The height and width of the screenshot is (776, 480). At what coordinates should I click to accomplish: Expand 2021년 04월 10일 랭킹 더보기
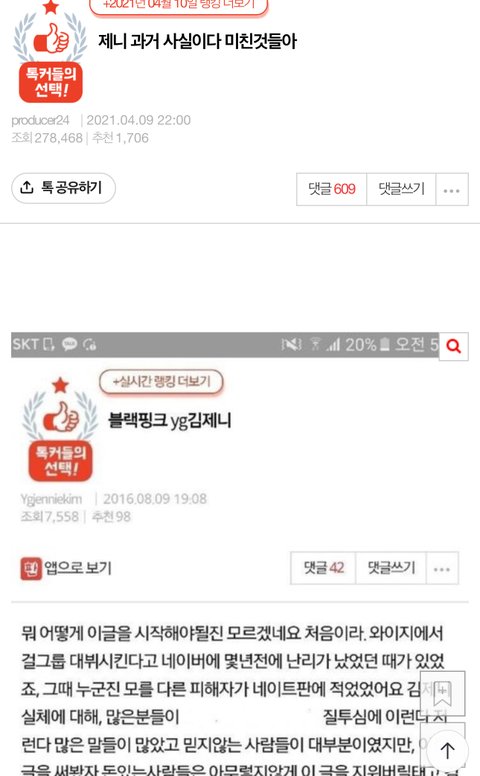(179, 6)
